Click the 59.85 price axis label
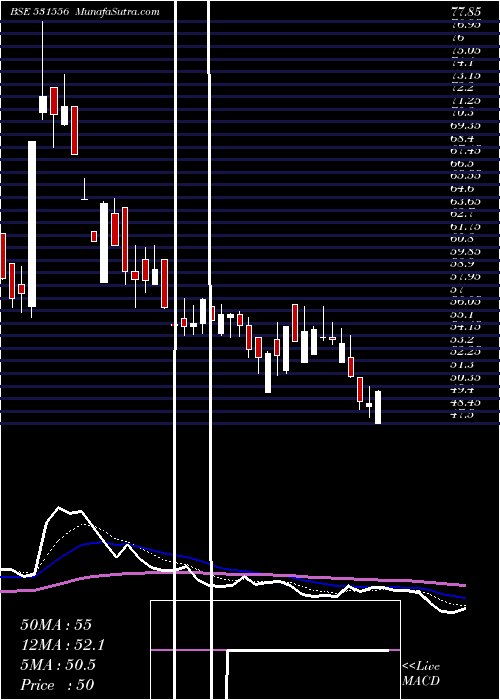This screenshot has height=700, width=500. (466, 251)
